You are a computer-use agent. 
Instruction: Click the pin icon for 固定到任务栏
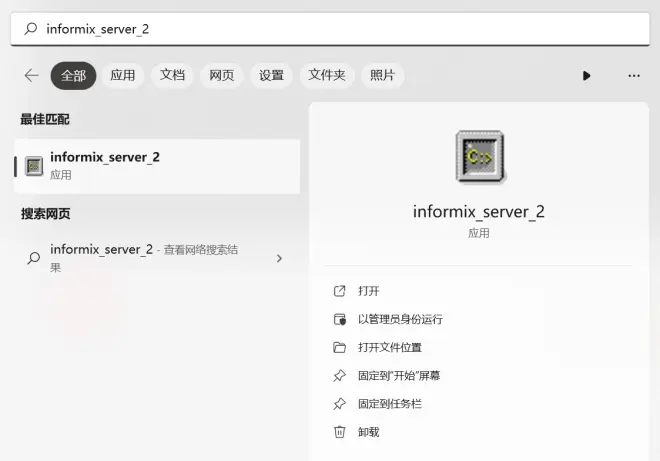(x=339, y=404)
